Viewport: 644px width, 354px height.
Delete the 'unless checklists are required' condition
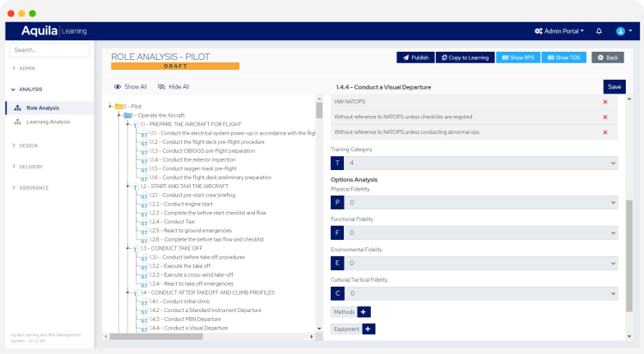coord(605,117)
